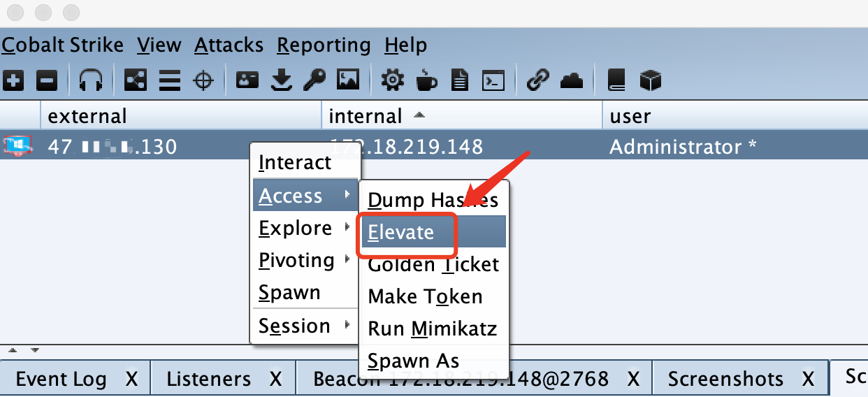Click Interact in the context menu

coord(295,163)
